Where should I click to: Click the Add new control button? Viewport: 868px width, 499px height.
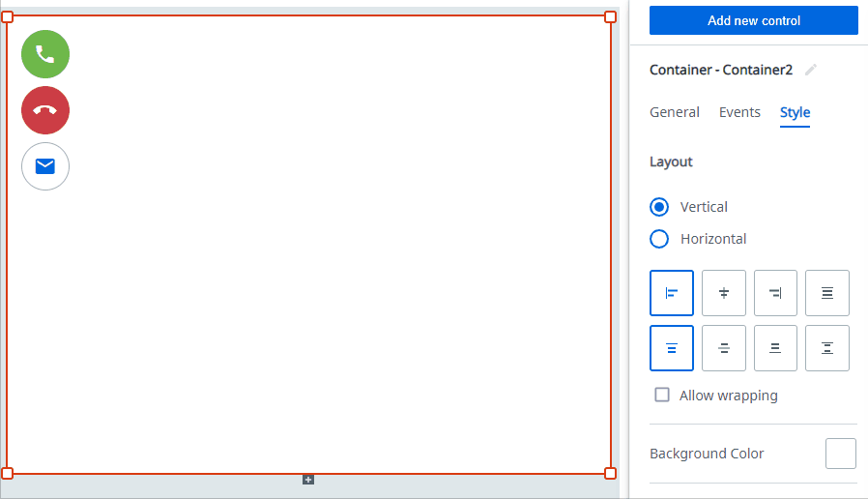tap(753, 20)
